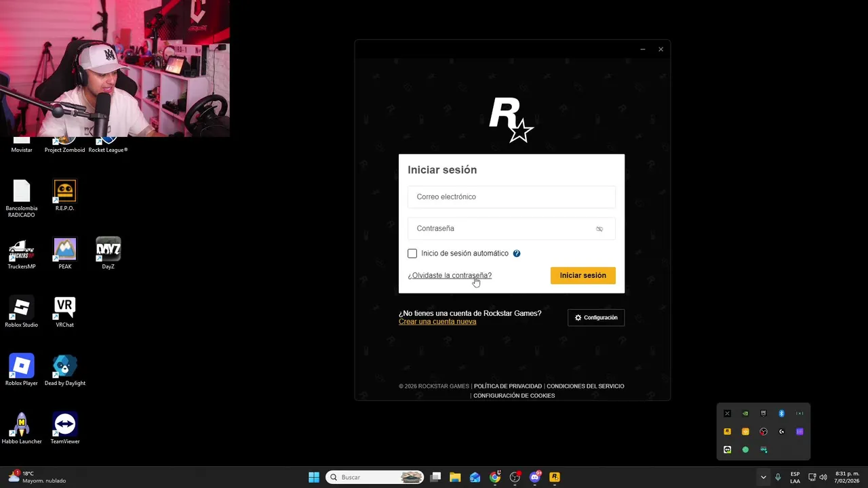This screenshot has width=868, height=488.
Task: Click the microphone tray icon
Action: [778, 477]
